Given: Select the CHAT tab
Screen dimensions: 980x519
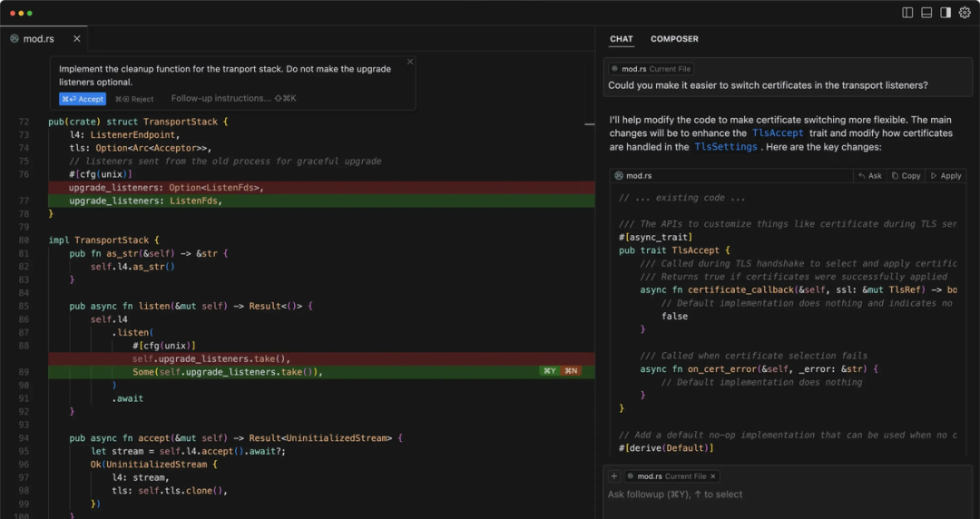Looking at the screenshot, I should 622,39.
